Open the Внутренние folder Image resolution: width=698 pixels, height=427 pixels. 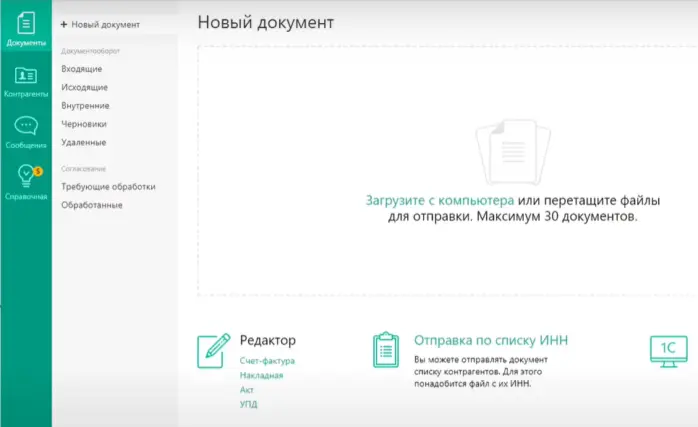click(x=85, y=106)
